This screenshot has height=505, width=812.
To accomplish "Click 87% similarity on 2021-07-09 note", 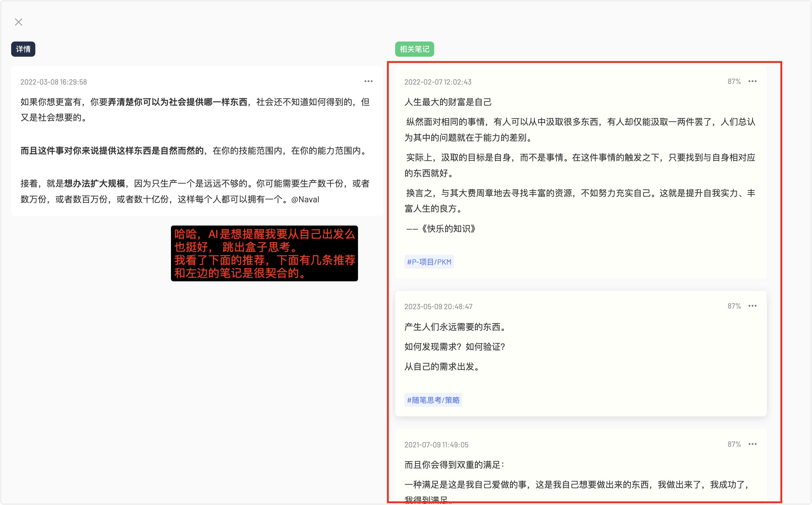I will point(734,444).
